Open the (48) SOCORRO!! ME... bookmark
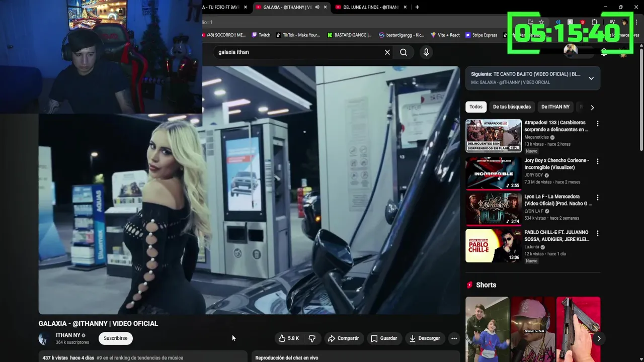The image size is (644, 362). (224, 35)
